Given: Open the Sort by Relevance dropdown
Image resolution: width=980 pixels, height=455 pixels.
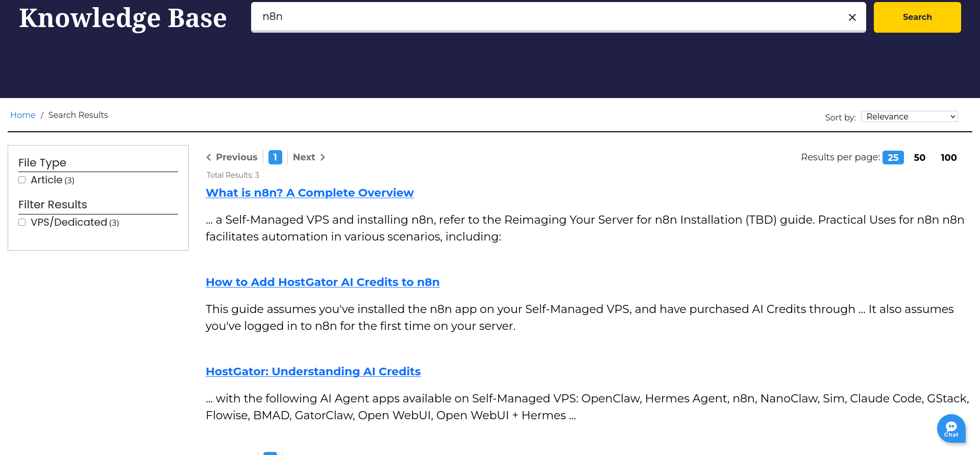Looking at the screenshot, I should pyautogui.click(x=909, y=116).
